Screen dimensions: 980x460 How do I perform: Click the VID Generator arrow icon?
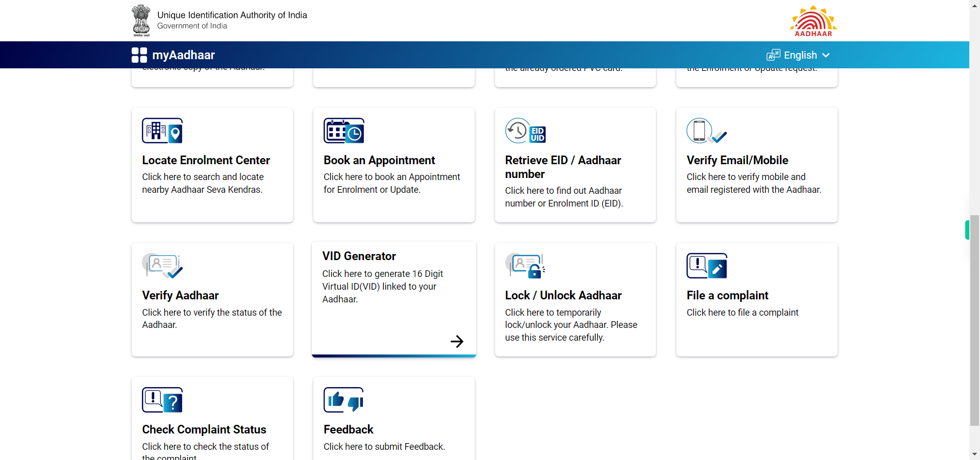(x=457, y=341)
